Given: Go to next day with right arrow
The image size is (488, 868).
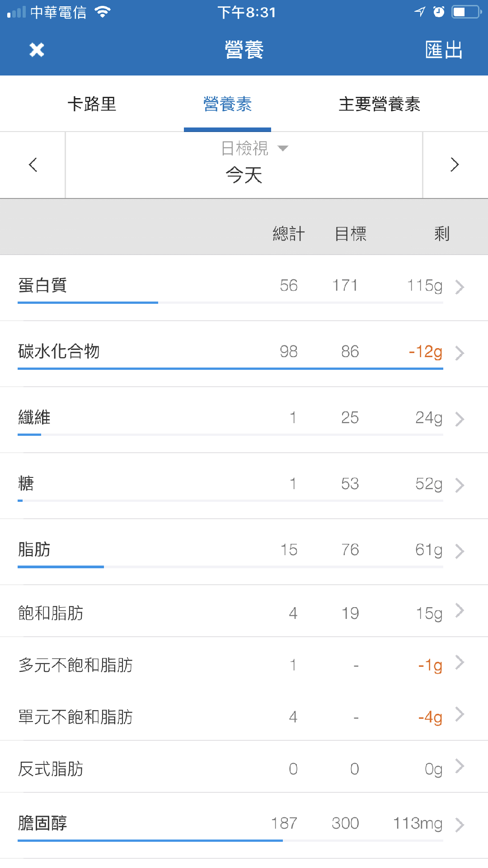Looking at the screenshot, I should click(455, 165).
